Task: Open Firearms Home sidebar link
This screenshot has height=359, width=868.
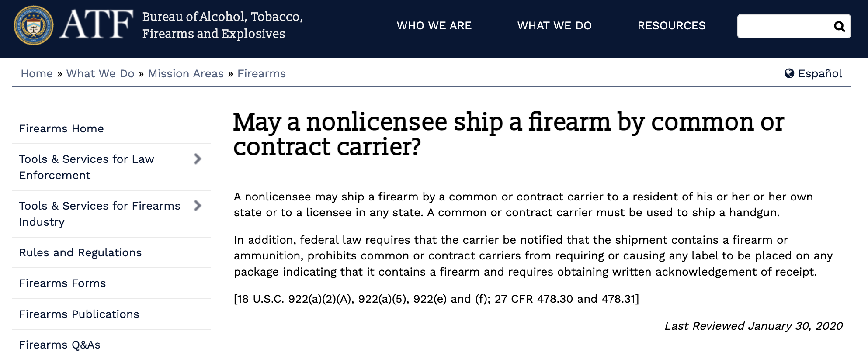Action: click(62, 129)
